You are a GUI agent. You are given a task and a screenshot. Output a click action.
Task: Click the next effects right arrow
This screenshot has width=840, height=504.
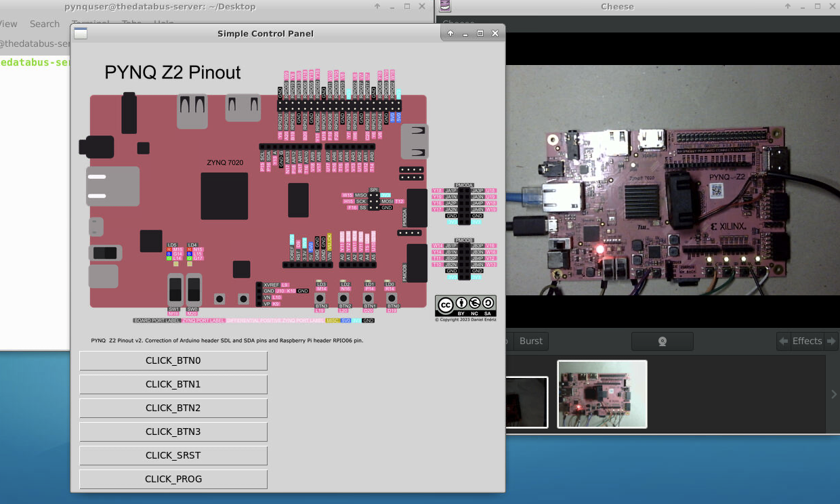pos(831,341)
